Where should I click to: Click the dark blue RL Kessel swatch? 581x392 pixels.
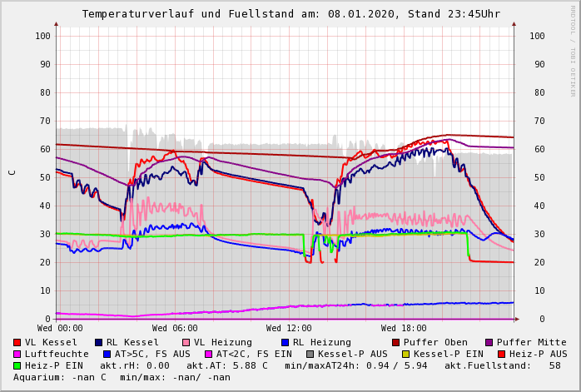pos(99,342)
